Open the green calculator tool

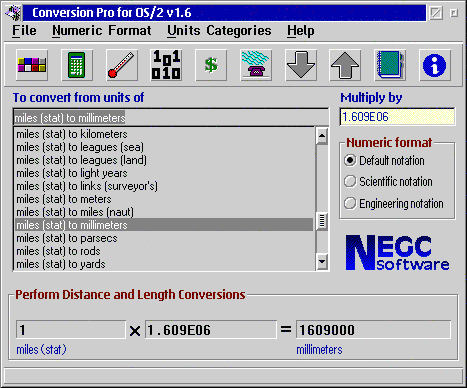coord(77,65)
